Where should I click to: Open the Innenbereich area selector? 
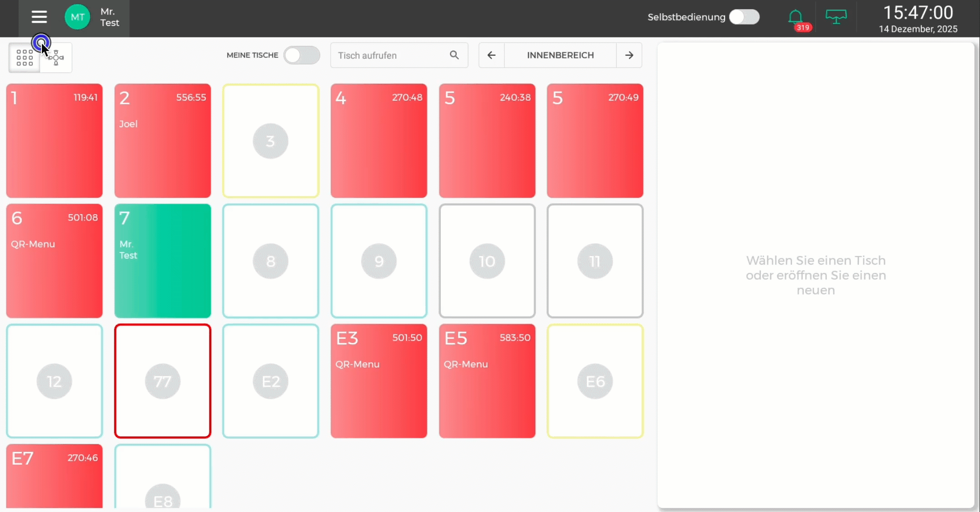[x=560, y=55]
